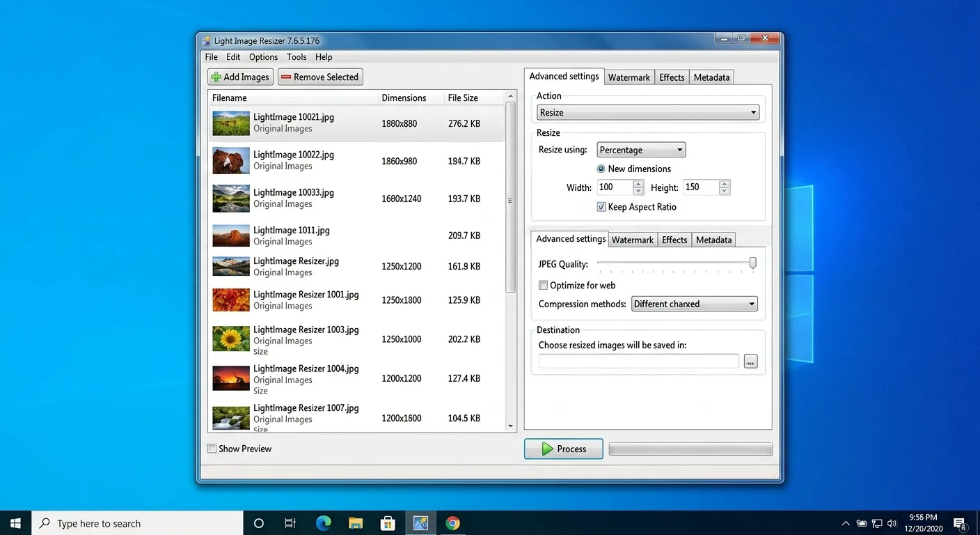Open File Explorer from the taskbar

[x=356, y=523]
